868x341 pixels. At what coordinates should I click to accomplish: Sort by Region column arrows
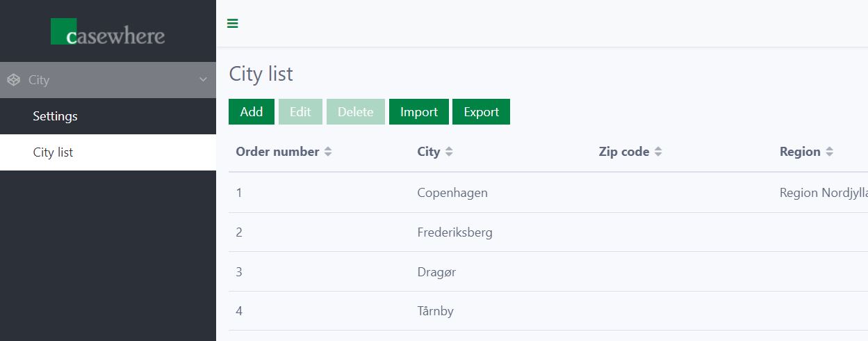pyautogui.click(x=829, y=152)
